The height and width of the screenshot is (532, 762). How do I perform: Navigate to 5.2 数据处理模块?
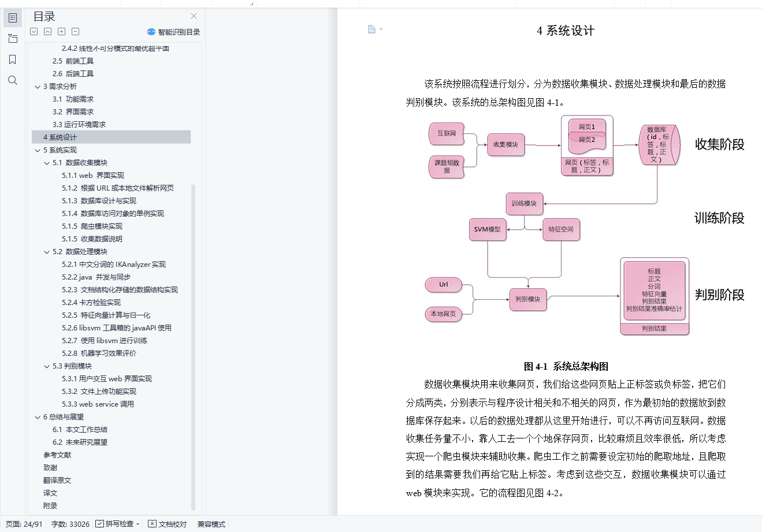[x=80, y=252]
